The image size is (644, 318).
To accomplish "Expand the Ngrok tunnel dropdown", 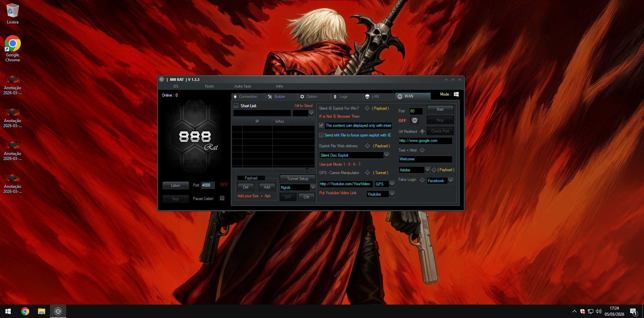I will (x=313, y=188).
